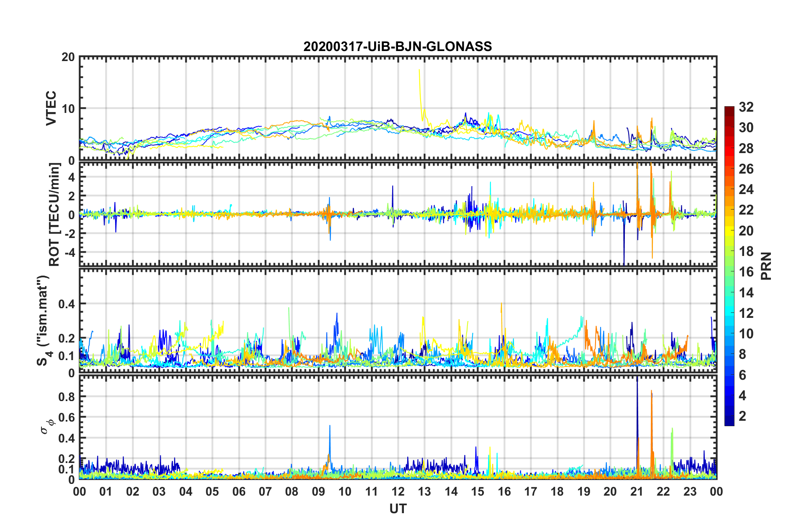Click colorbar tick label 32
This screenshot has height=532, width=796.
point(746,107)
